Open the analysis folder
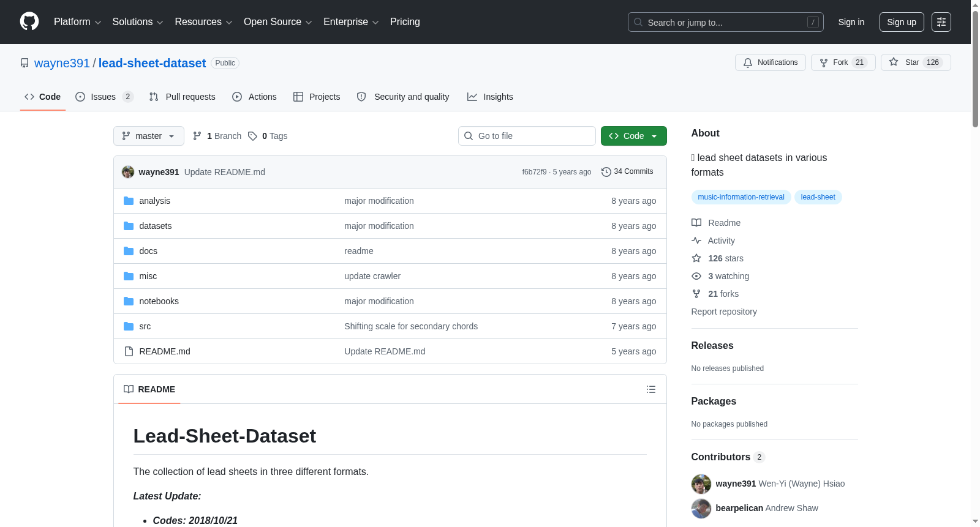 coord(154,201)
